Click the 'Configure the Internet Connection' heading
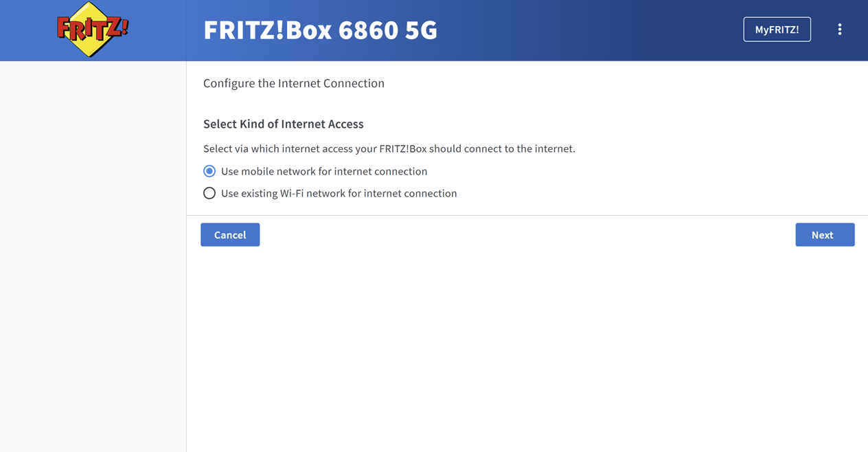The width and height of the screenshot is (868, 452). (294, 83)
